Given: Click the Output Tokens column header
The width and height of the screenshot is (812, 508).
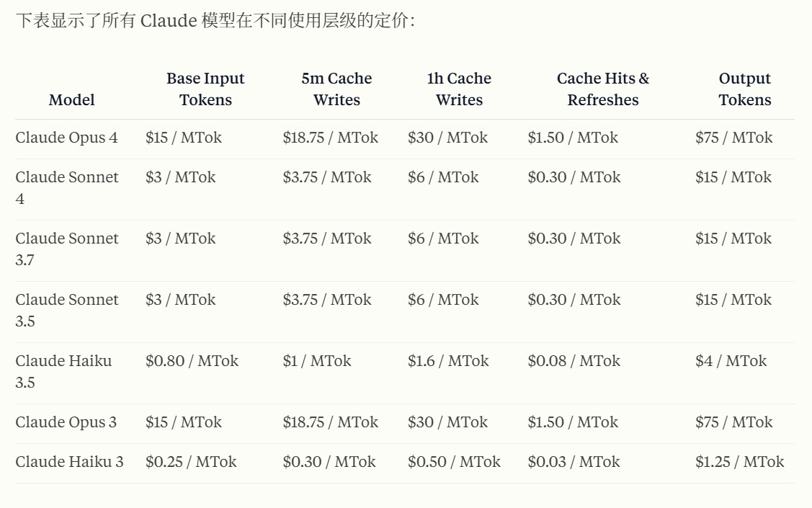Looking at the screenshot, I should click(744, 89).
